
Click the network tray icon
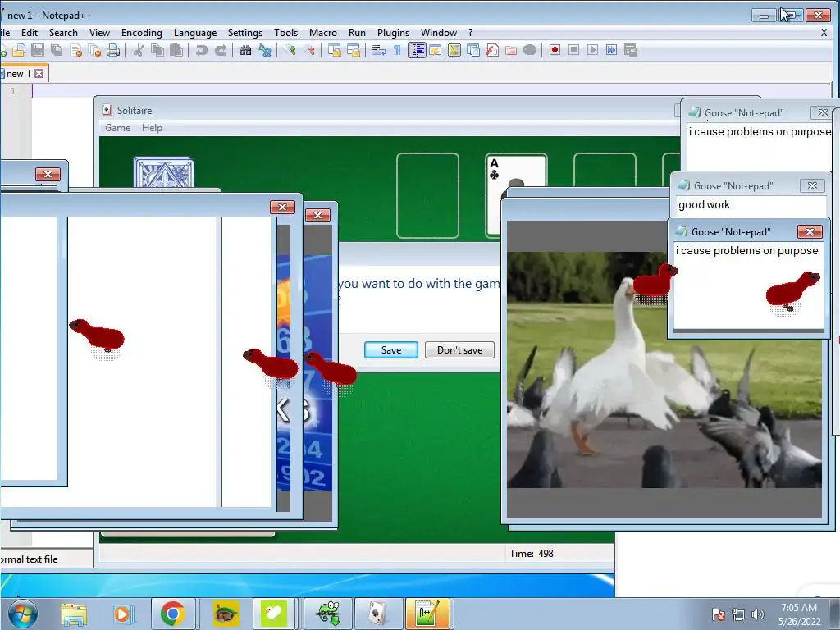click(738, 614)
